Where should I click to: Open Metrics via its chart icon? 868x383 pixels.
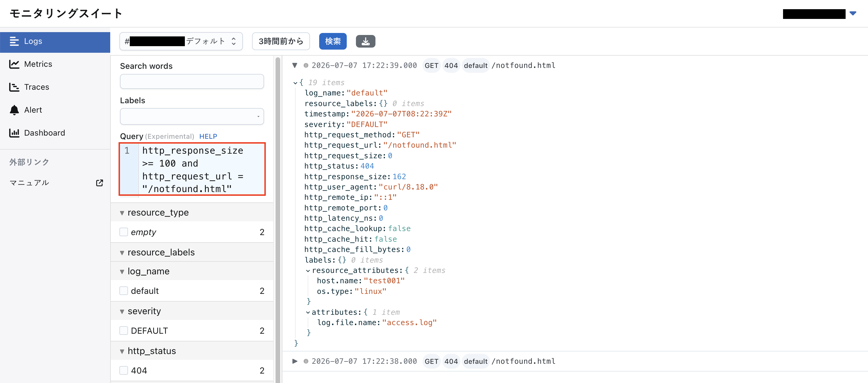(14, 64)
